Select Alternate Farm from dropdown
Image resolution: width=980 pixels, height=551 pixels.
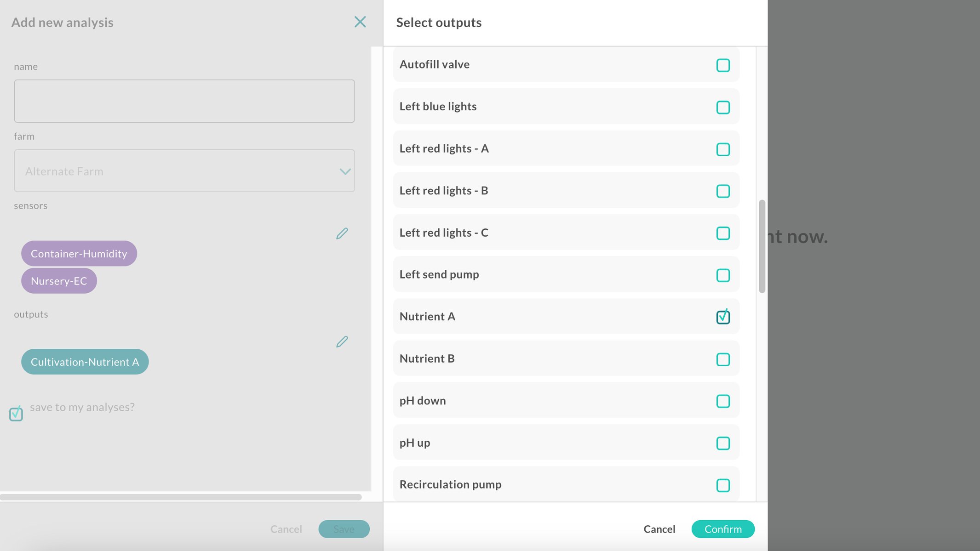pyautogui.click(x=184, y=171)
